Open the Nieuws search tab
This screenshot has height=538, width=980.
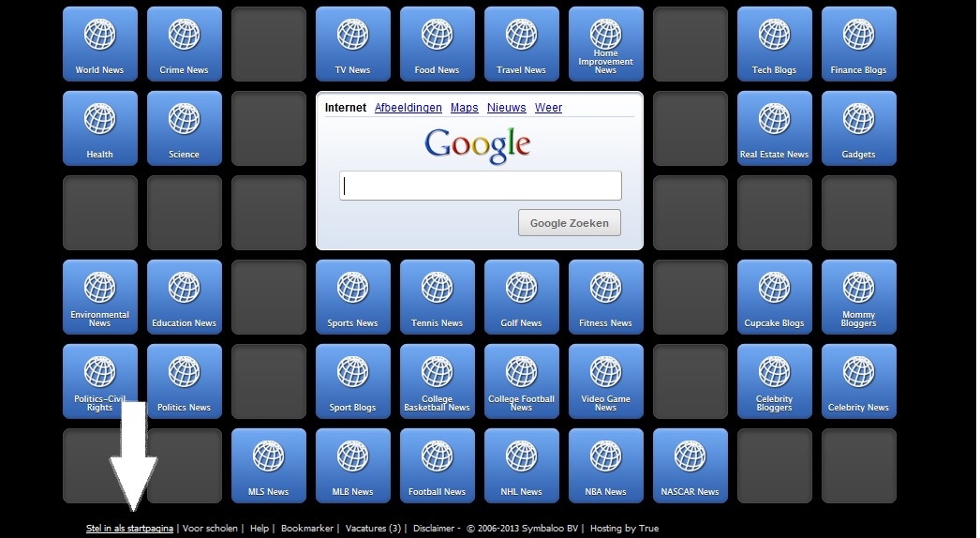506,108
